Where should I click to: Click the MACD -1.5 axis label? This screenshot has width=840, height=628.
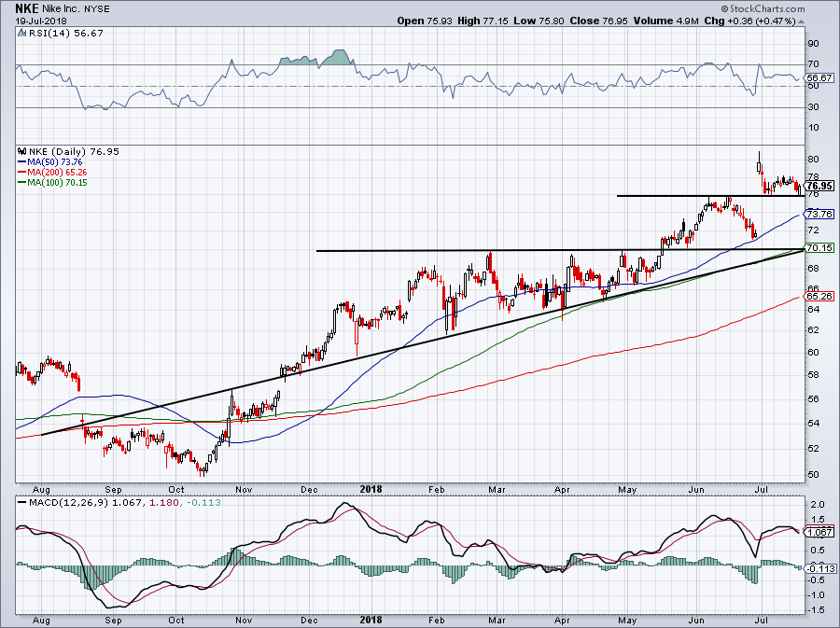(x=816, y=610)
